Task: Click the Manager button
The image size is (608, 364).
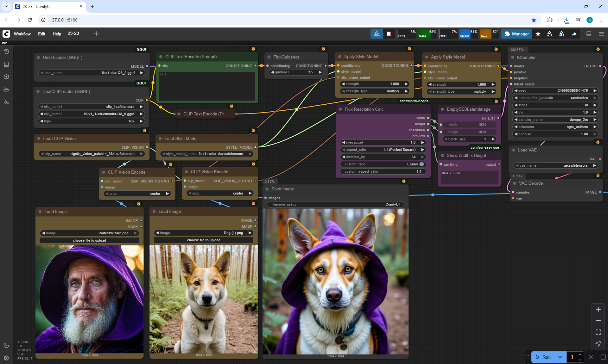Action: 516,34
